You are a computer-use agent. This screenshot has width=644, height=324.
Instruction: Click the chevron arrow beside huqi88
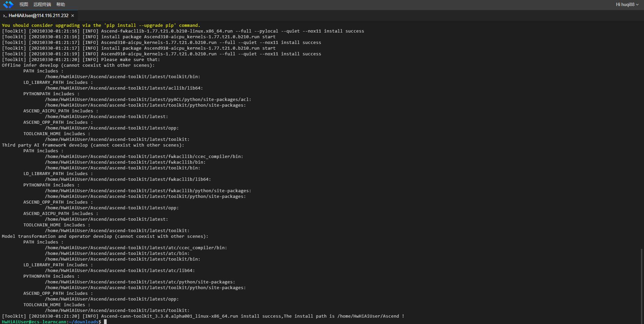click(637, 5)
